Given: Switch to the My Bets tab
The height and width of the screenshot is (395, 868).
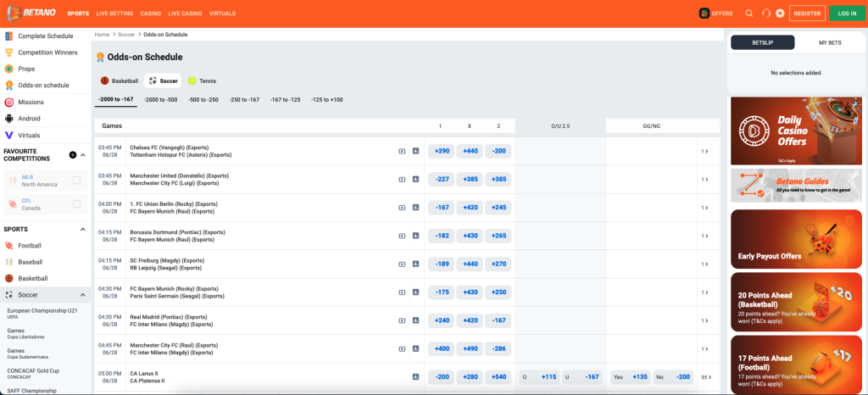Looking at the screenshot, I should tap(830, 42).
